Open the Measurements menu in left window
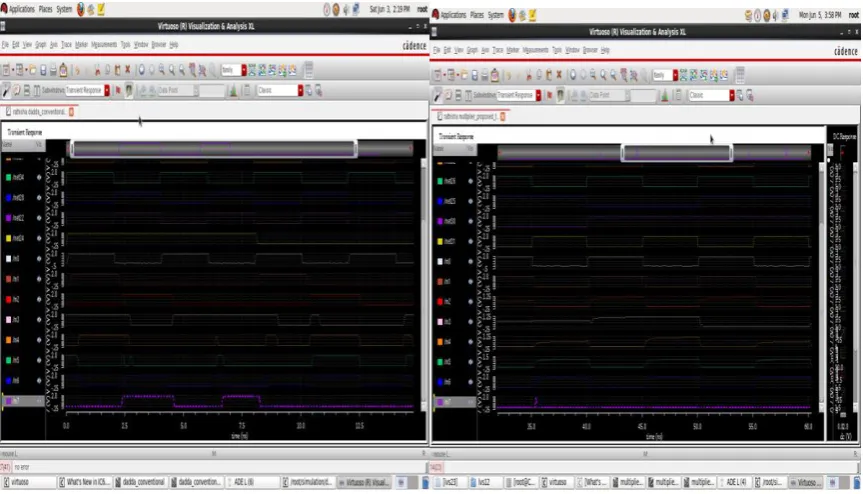863x494 pixels. point(104,45)
